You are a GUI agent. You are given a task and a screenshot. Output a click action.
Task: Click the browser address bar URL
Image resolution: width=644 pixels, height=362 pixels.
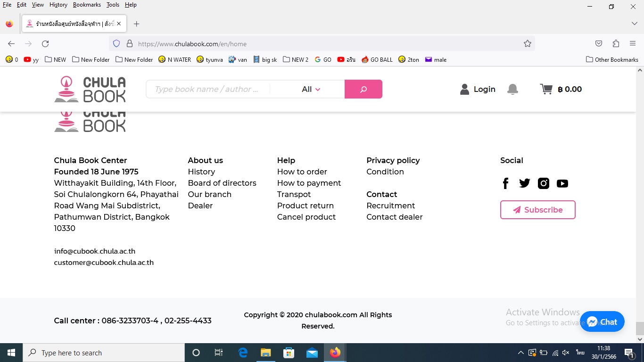(192, 44)
